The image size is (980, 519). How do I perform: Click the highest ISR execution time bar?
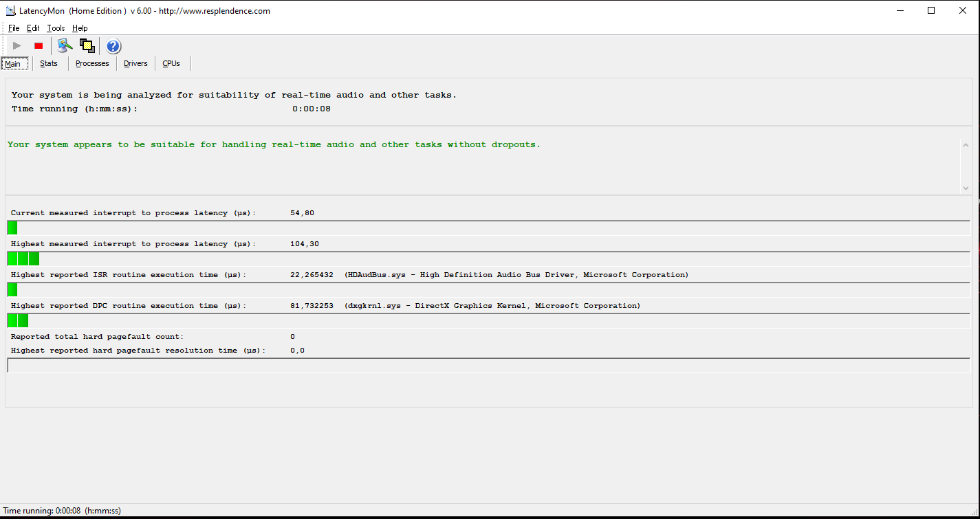coord(488,289)
